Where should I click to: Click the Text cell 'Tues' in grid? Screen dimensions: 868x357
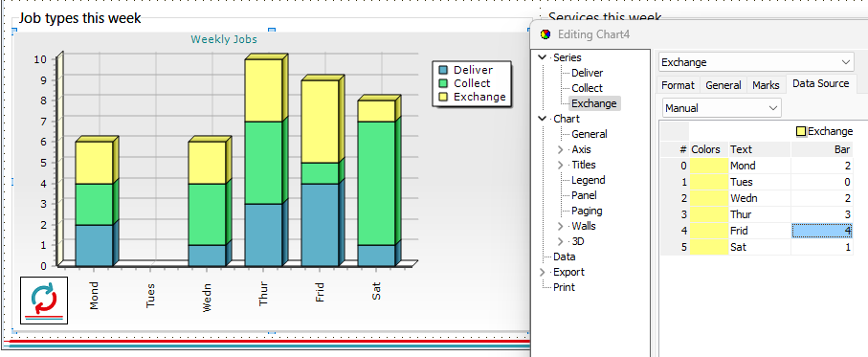(760, 182)
